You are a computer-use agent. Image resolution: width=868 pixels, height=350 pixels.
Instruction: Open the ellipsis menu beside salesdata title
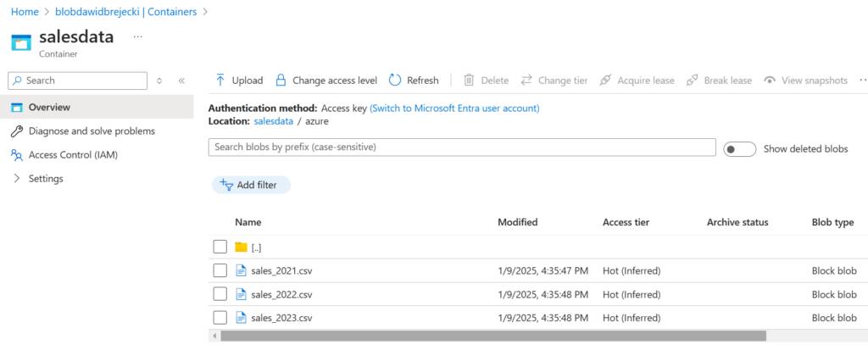[138, 37]
